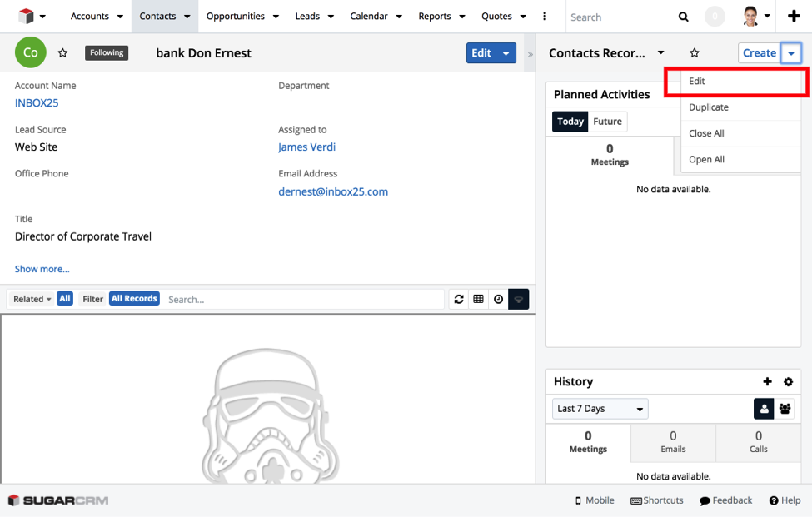Show team History items group icon
This screenshot has width=812, height=517.
(785, 409)
